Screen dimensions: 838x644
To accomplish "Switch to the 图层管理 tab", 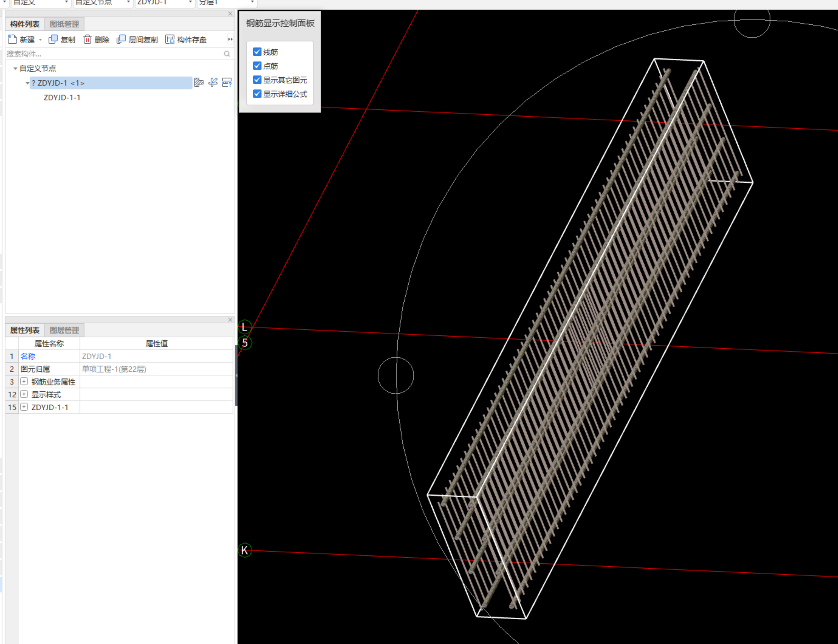I will 64,330.
